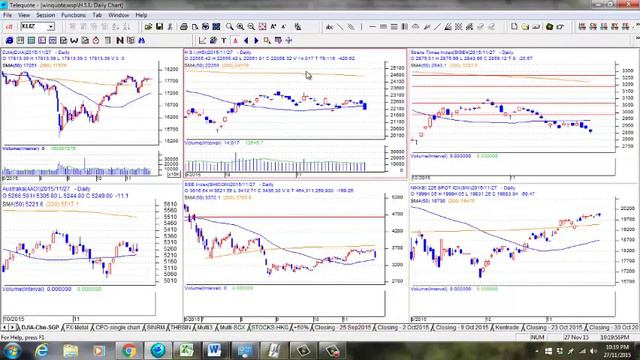Select the abc text annotation tool
The height and width of the screenshot is (360, 640).
coord(329,27)
